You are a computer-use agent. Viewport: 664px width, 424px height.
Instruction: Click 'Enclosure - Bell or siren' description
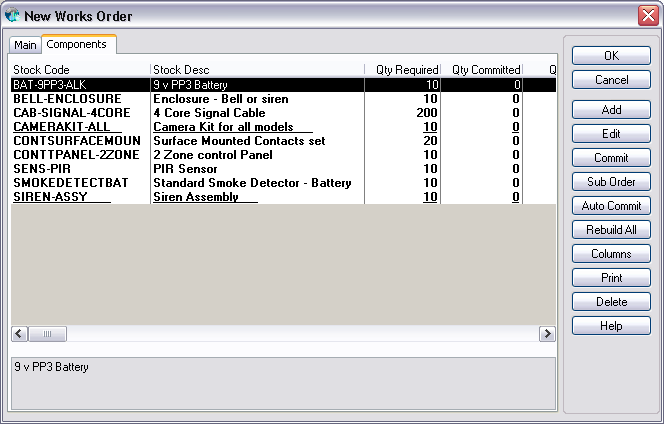click(221, 99)
